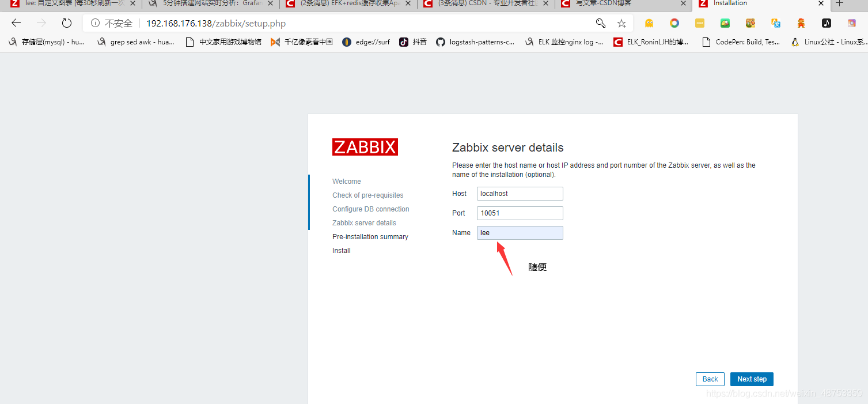Image resolution: width=868 pixels, height=404 pixels.
Task: Switch to CSDN - 专业开发者社区 tab
Action: [486, 3]
